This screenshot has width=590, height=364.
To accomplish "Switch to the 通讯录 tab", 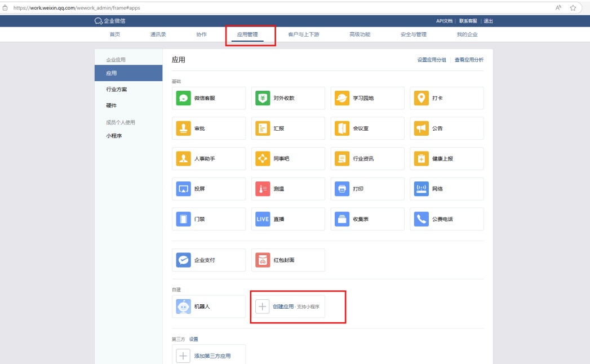I will (x=158, y=34).
